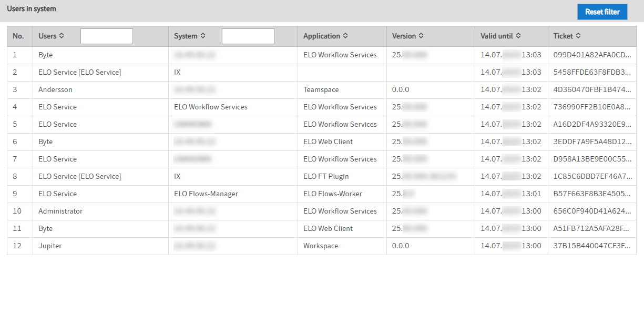Sort by the Users column sort icon
Viewport: 644px width, 313px height.
(x=62, y=36)
